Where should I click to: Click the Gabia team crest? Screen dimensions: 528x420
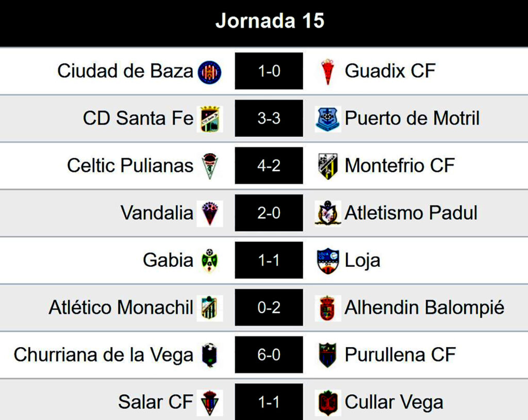[210, 261]
